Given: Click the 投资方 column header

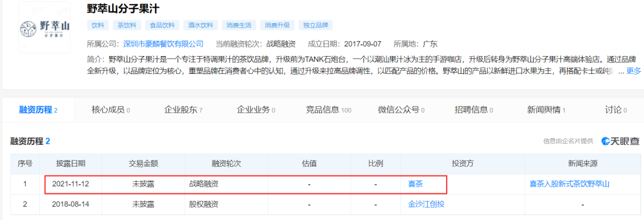Looking at the screenshot, I should point(463,164).
